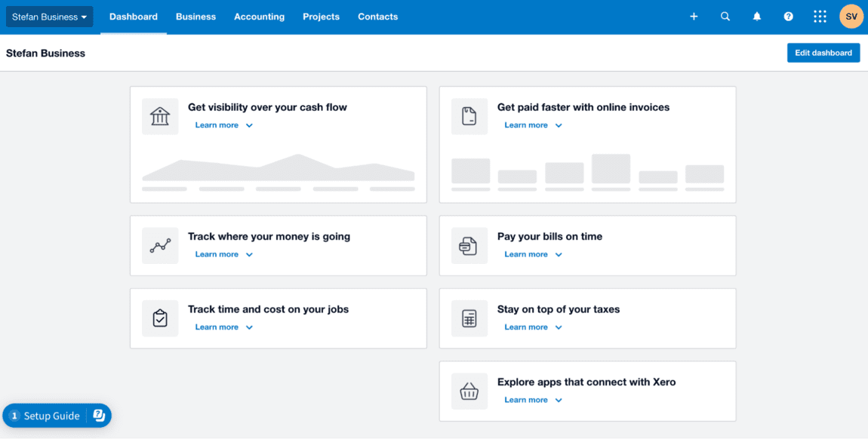
Task: Open the Projects menu
Action: (x=321, y=17)
